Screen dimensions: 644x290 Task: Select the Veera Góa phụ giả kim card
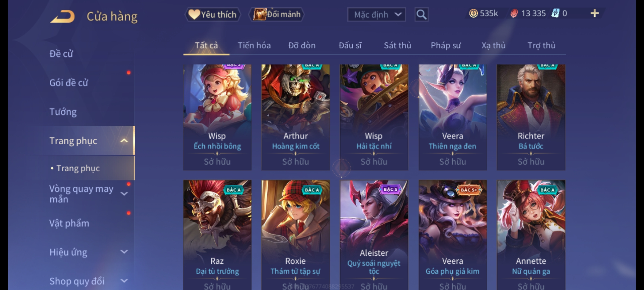coord(453,235)
